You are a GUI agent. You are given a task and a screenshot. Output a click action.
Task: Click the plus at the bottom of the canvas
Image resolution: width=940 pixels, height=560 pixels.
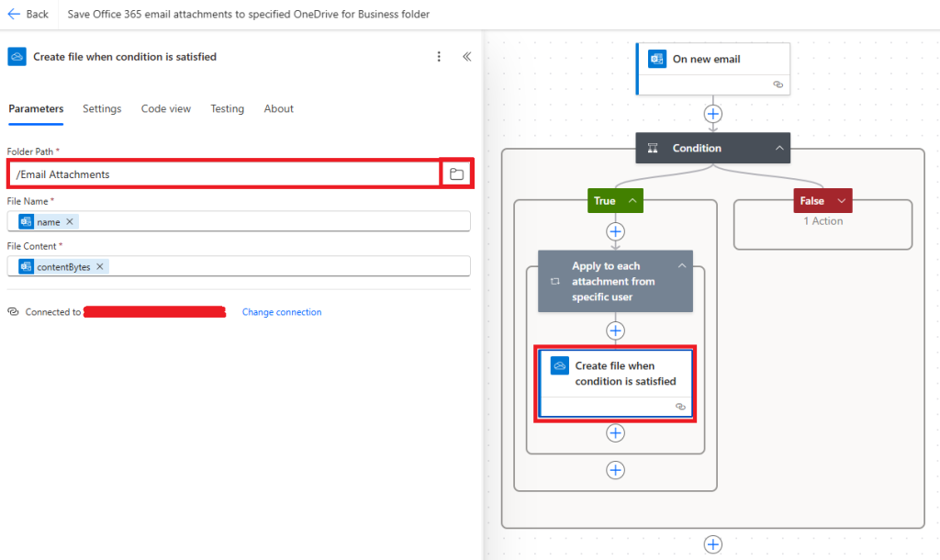[x=712, y=544]
